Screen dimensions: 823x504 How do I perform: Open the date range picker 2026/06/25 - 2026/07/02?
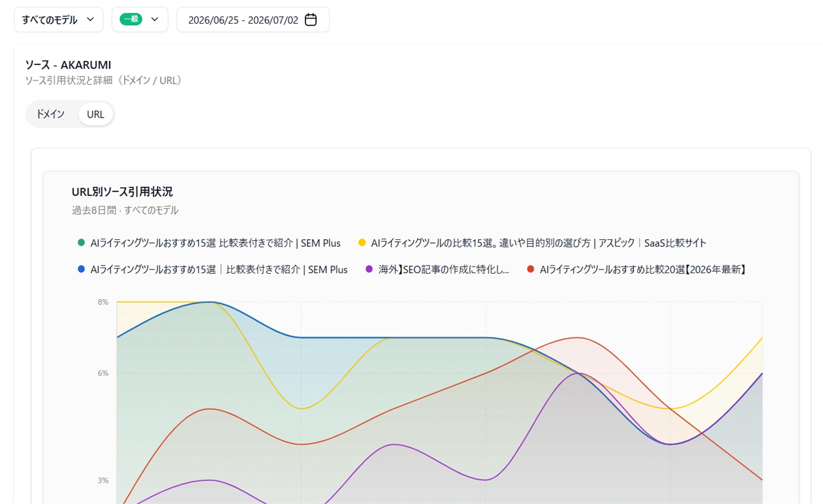[253, 19]
